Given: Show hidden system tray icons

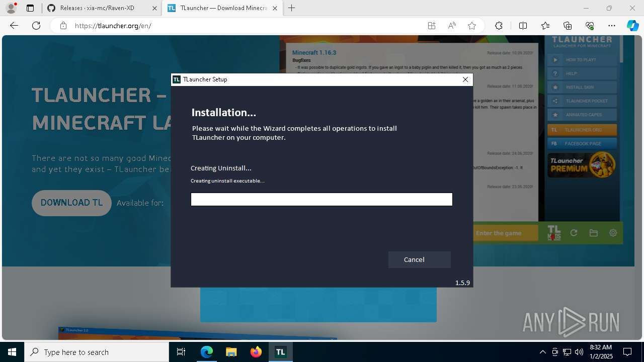Looking at the screenshot, I should click(x=542, y=352).
